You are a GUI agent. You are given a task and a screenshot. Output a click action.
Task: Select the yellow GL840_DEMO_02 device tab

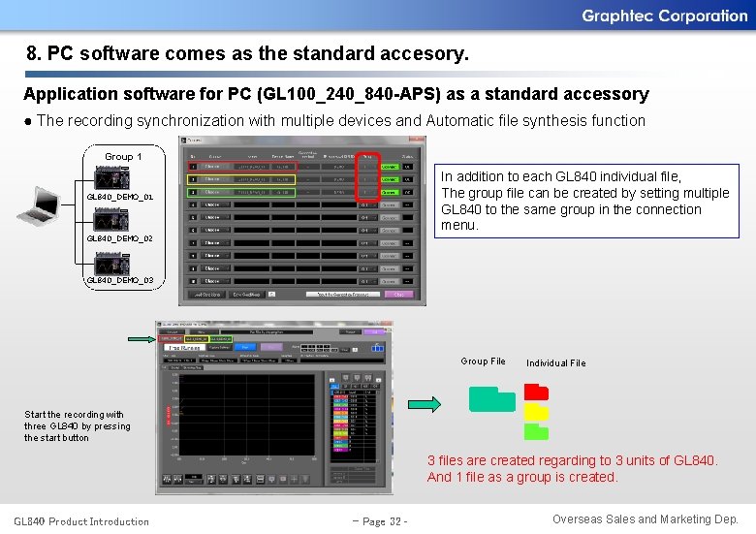click(x=196, y=339)
